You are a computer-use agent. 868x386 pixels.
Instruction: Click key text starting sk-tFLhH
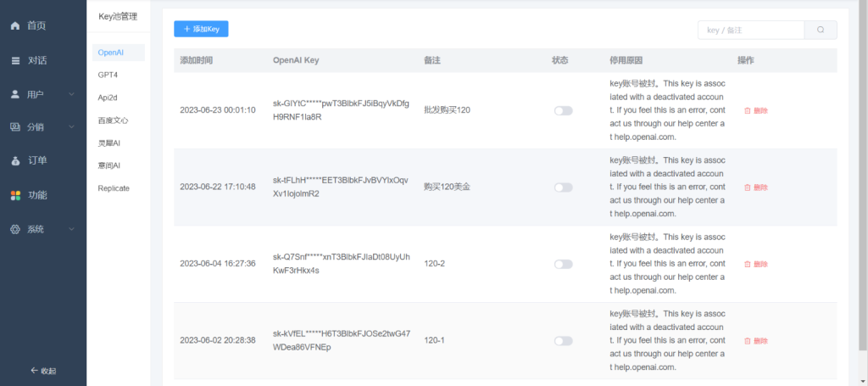[x=341, y=187]
